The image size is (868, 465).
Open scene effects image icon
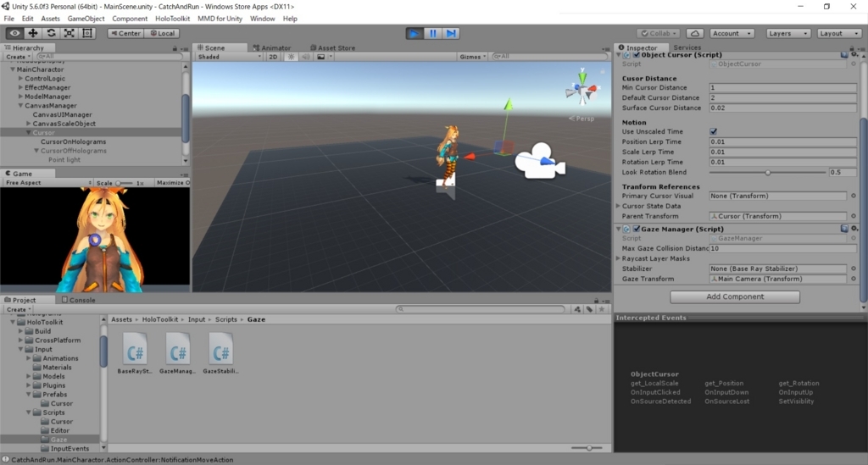pos(320,57)
